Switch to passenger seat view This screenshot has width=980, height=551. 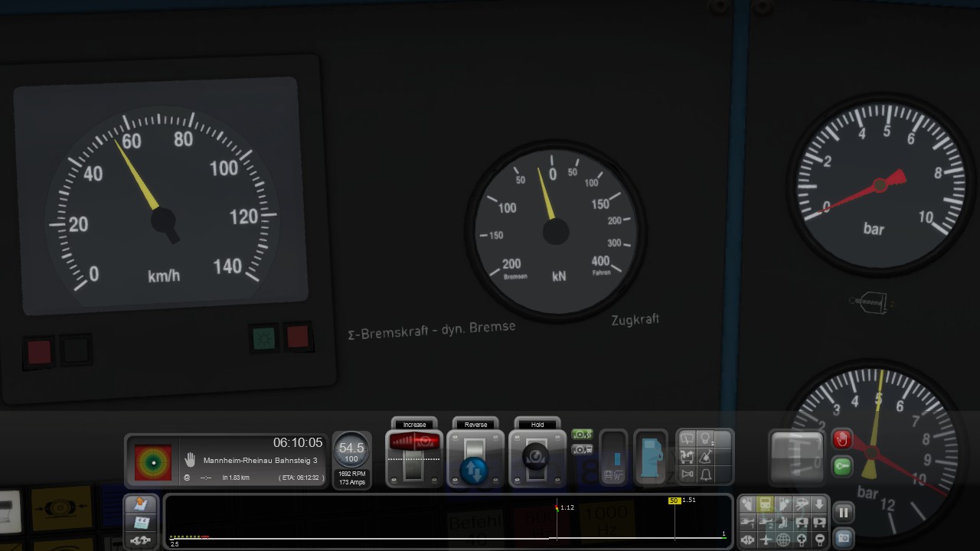point(783,522)
